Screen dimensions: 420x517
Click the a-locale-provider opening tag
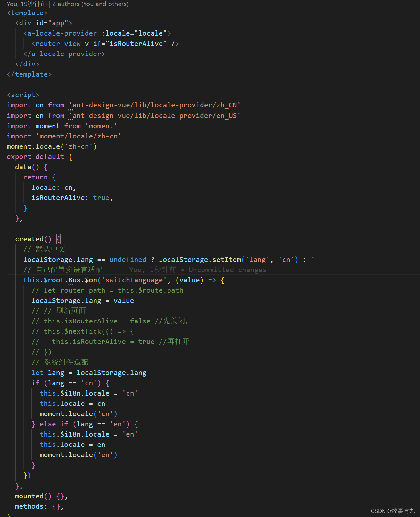pyautogui.click(x=97, y=34)
